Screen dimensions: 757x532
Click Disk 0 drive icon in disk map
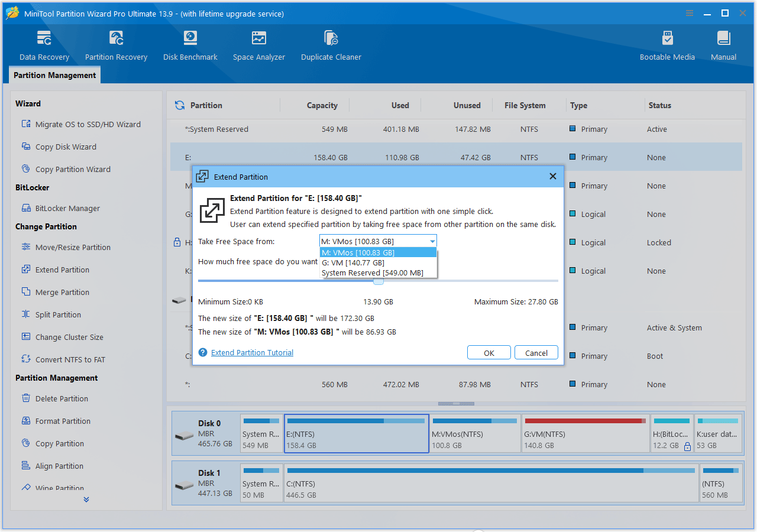pyautogui.click(x=183, y=436)
